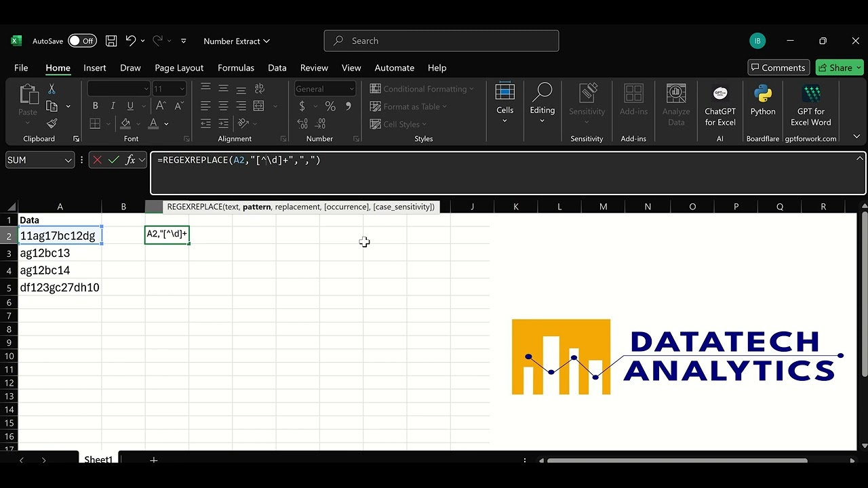Click the Search box

(x=441, y=41)
